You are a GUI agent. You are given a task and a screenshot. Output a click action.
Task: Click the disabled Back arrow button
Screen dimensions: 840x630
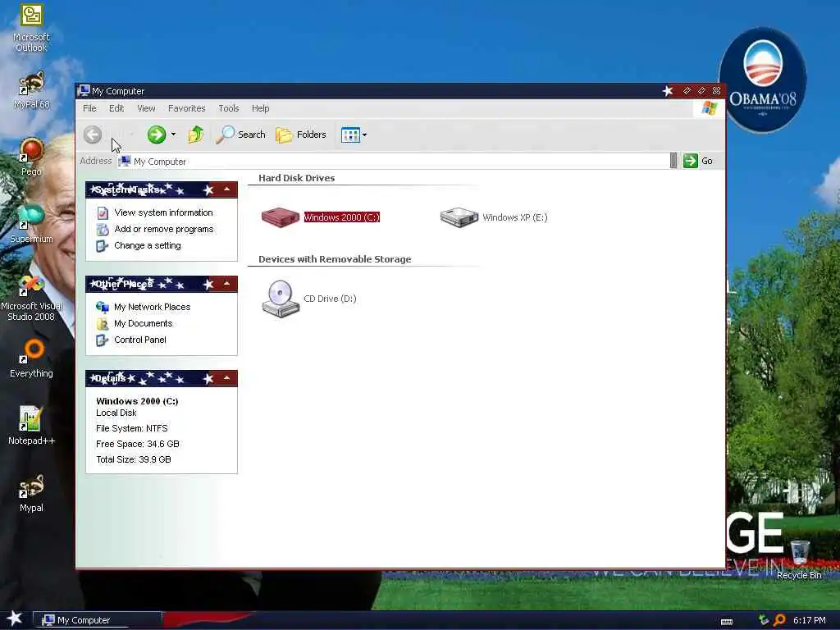(93, 135)
